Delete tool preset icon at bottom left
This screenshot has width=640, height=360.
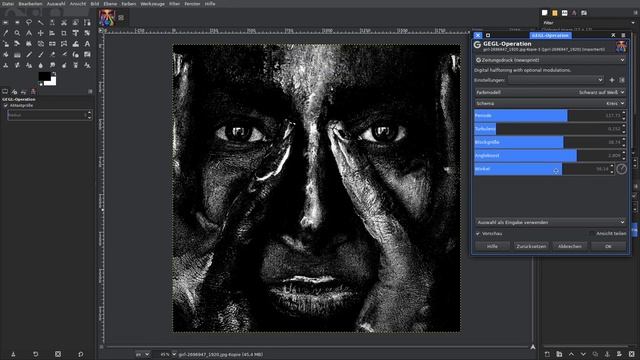click(x=58, y=354)
